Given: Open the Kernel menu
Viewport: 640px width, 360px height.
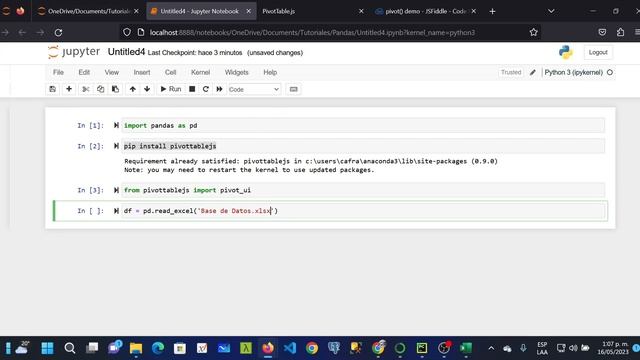Looking at the screenshot, I should pos(200,72).
